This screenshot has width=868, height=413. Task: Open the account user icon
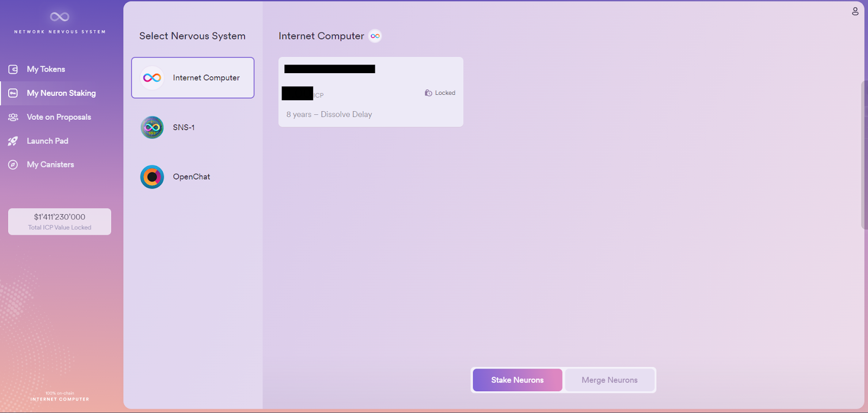pyautogui.click(x=855, y=11)
